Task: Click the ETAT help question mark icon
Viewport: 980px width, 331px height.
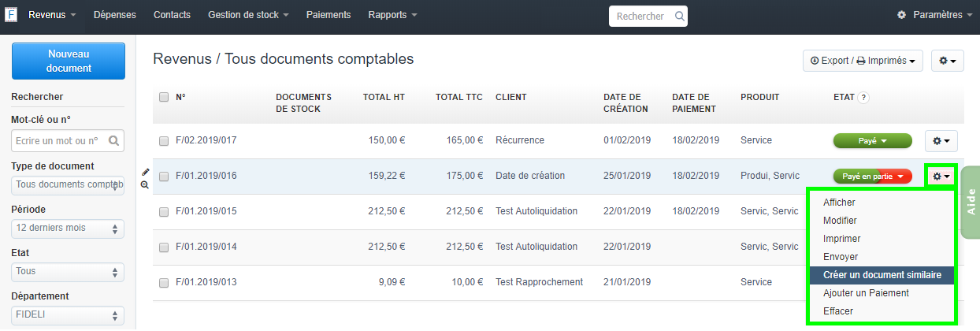Action: [x=863, y=98]
